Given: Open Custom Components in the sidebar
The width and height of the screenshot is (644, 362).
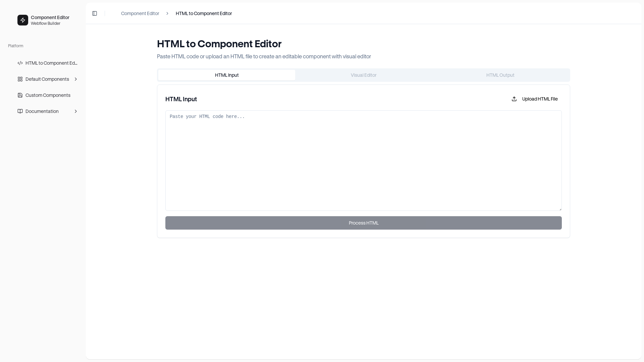Looking at the screenshot, I should (48, 95).
